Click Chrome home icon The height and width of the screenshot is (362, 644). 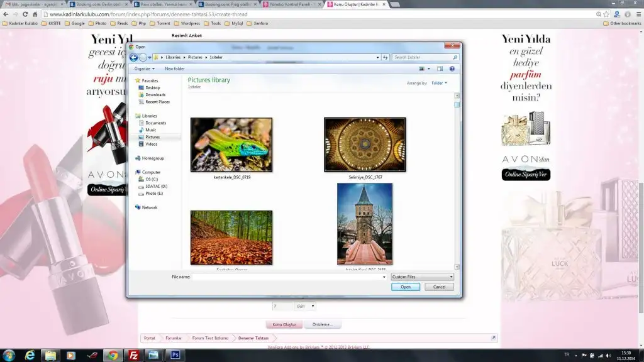pyautogui.click(x=35, y=14)
